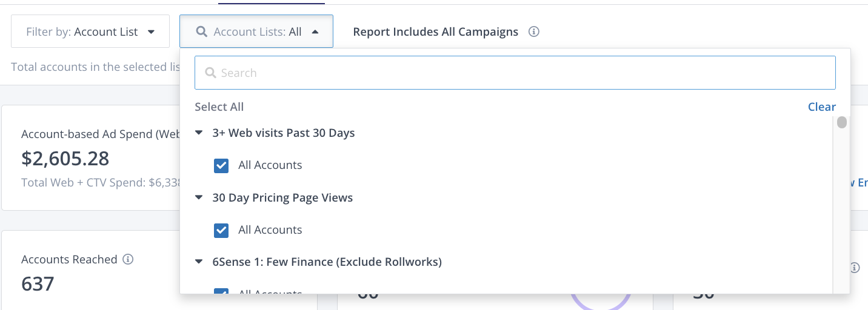Viewport: 868px width, 310px height.
Task: Select the 6Sense 1: Few Finance (Exclude Rollworks) label
Action: pyautogui.click(x=327, y=262)
